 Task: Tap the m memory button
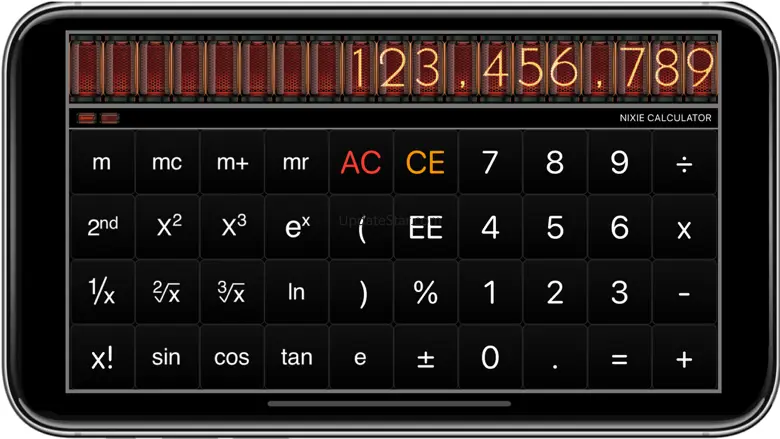(x=102, y=162)
